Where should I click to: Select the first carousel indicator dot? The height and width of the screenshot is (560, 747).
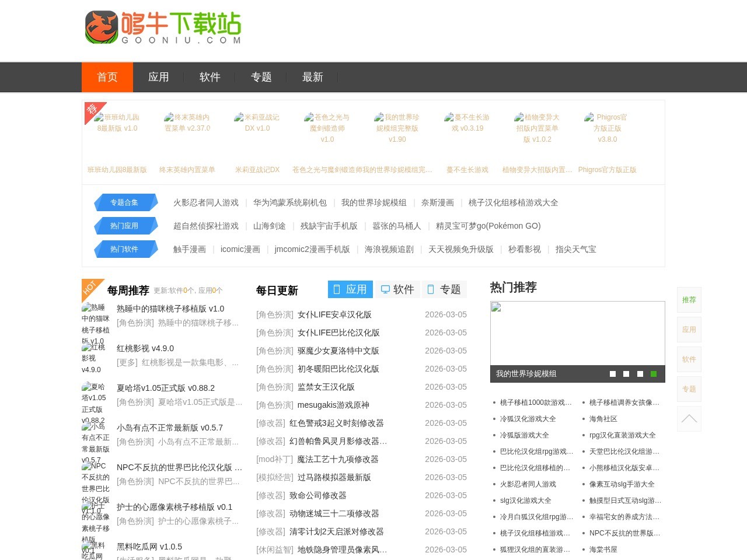coord(613,374)
